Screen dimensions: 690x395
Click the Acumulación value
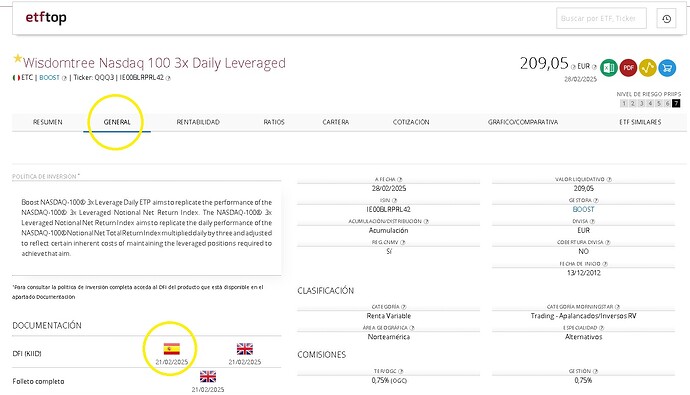[x=388, y=230]
